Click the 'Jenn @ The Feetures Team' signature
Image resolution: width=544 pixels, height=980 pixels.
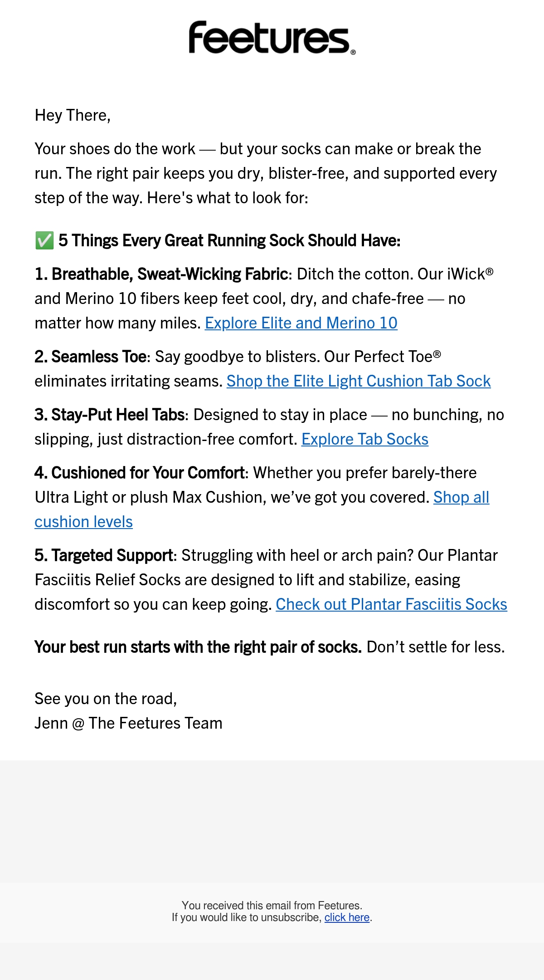(x=128, y=723)
